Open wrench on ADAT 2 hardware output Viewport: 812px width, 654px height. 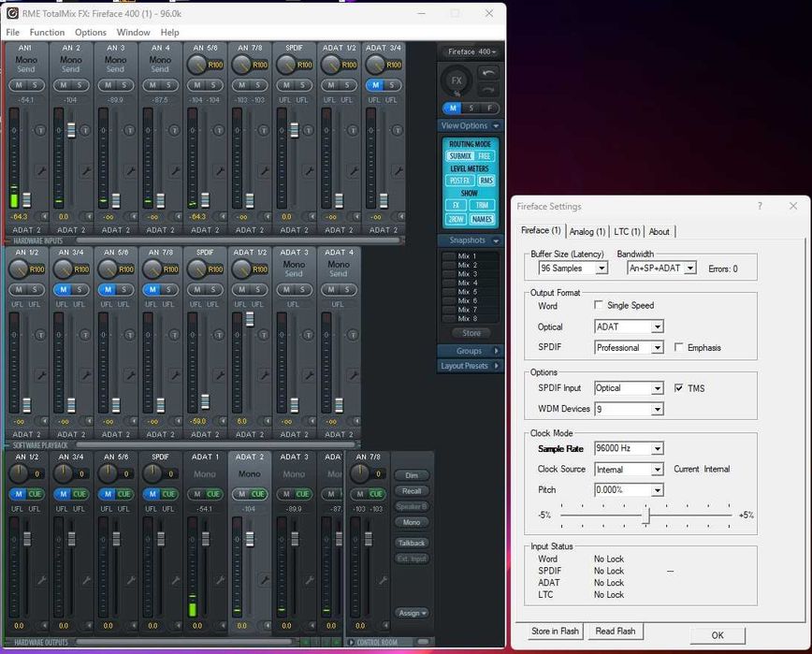click(x=264, y=580)
